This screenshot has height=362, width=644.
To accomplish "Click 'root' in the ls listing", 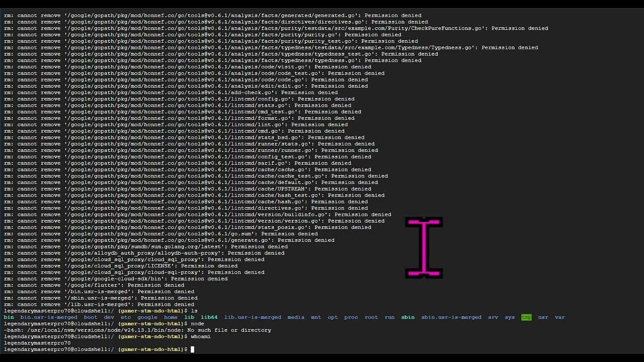I will click(x=371, y=317).
